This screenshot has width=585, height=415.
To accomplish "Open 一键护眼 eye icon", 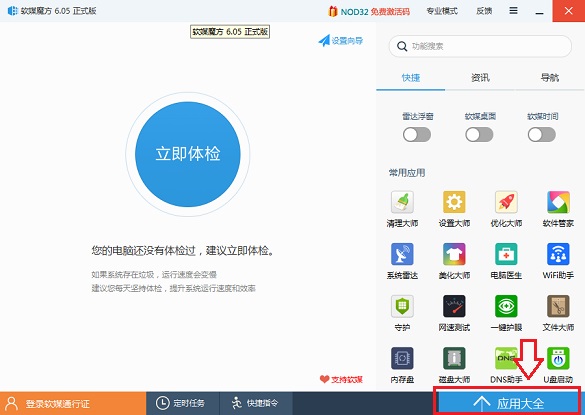I will tap(506, 306).
